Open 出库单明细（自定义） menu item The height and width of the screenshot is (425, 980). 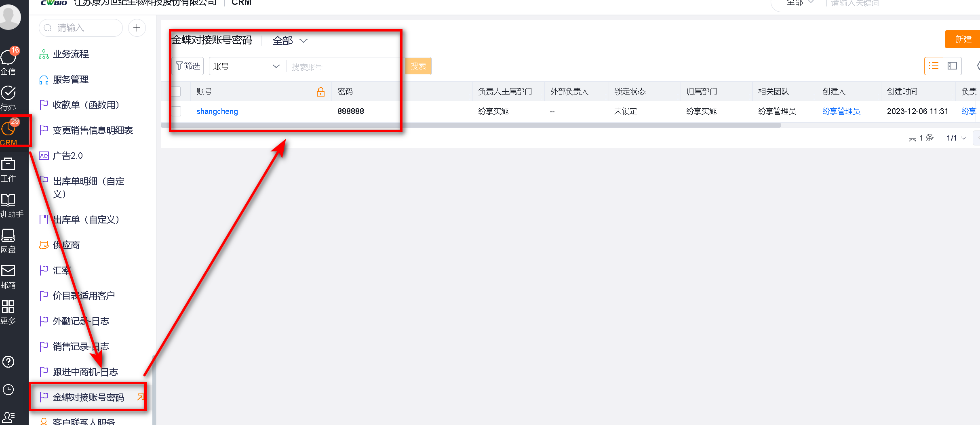tap(89, 187)
